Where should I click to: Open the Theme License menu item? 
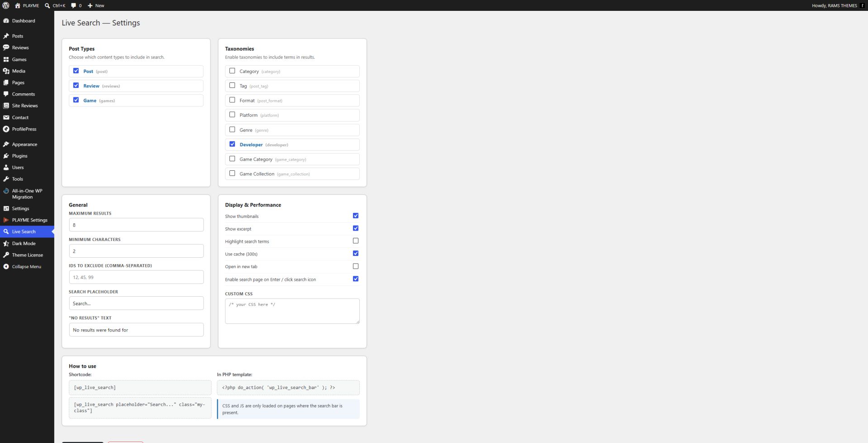click(27, 255)
